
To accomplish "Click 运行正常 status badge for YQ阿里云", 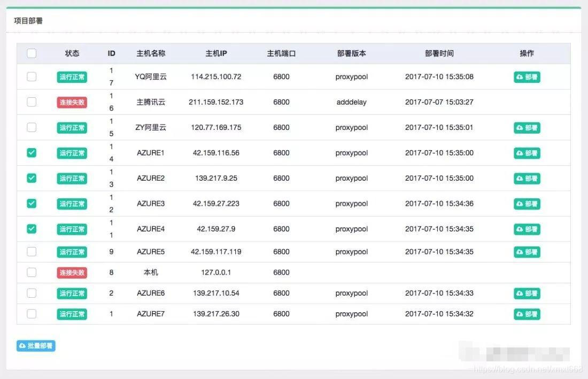I will coord(72,77).
